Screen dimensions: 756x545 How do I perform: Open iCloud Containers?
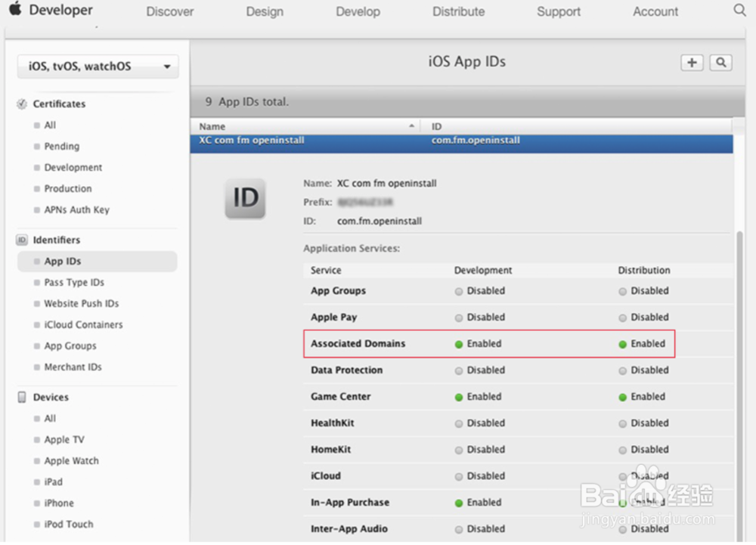tap(83, 325)
